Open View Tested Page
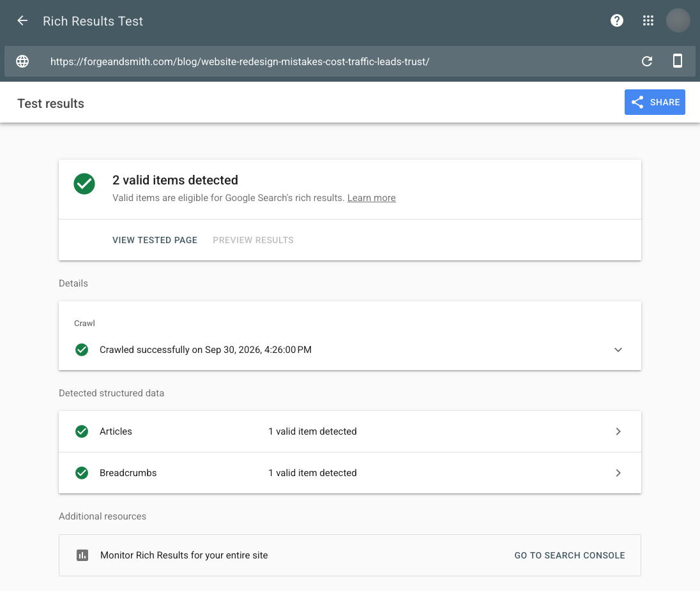Viewport: 700px width, 591px height. [155, 240]
